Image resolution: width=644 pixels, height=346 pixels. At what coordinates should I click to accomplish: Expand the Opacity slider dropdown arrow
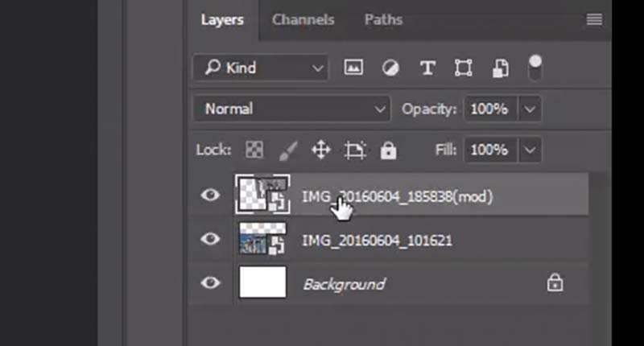click(x=530, y=109)
